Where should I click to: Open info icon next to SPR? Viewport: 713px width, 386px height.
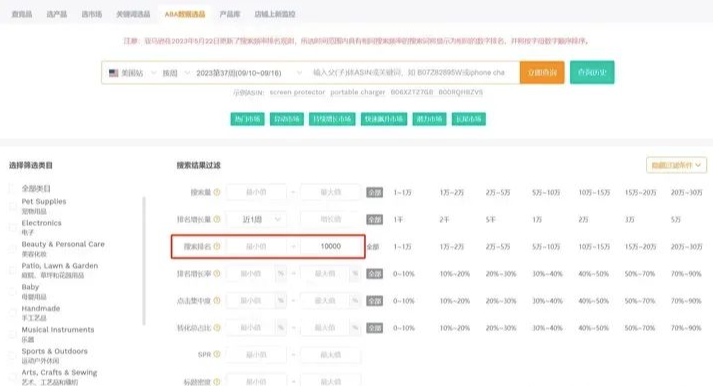pos(217,354)
